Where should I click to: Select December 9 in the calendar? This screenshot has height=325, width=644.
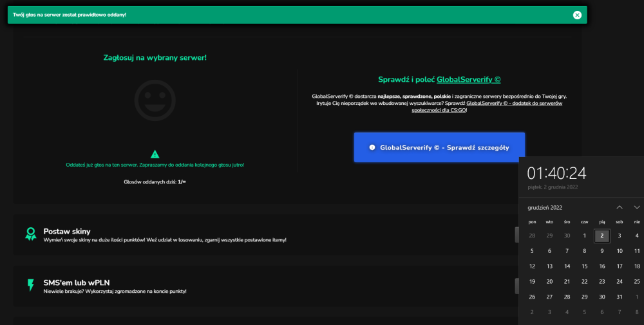(601, 251)
